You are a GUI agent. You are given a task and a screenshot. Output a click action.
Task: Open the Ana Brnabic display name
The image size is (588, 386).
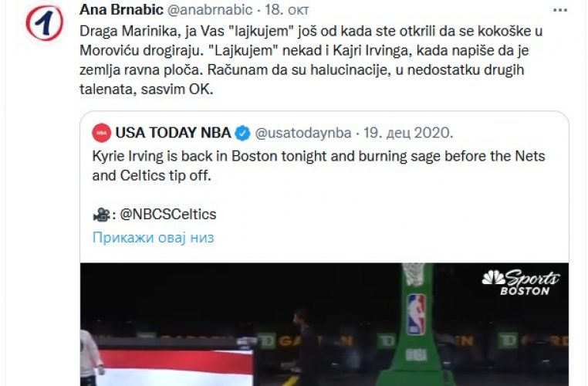click(x=121, y=10)
